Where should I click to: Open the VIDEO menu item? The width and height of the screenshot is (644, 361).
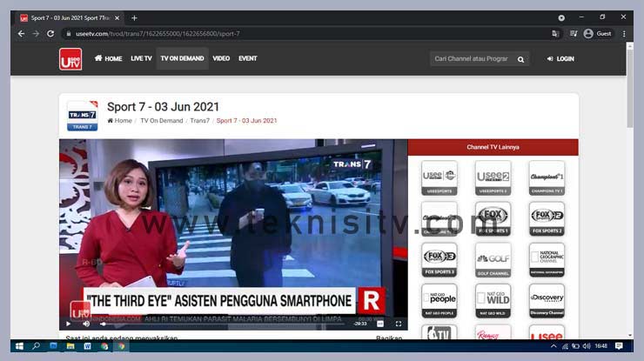(221, 59)
